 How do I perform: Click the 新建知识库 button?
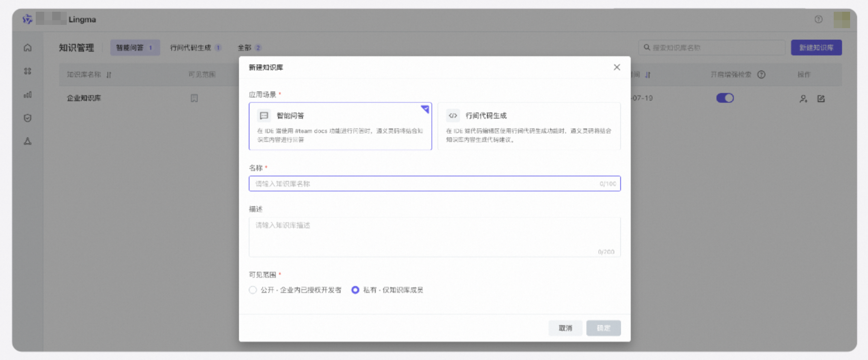[x=816, y=47]
